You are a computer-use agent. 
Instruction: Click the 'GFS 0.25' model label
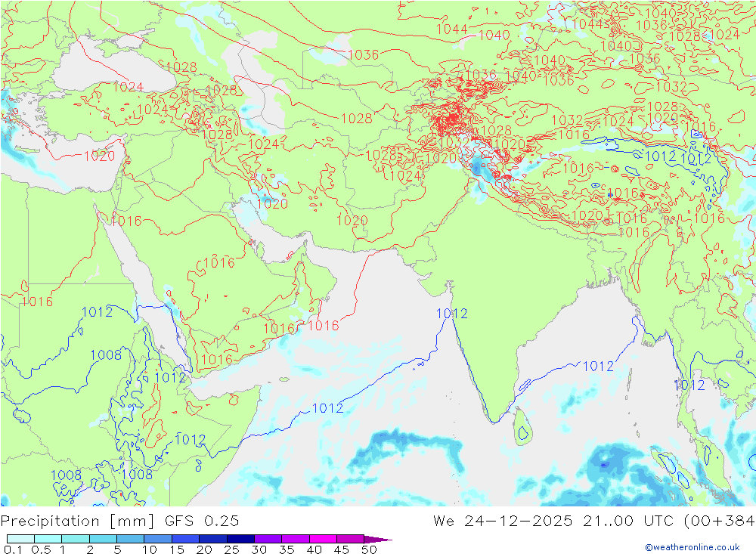pyautogui.click(x=202, y=521)
